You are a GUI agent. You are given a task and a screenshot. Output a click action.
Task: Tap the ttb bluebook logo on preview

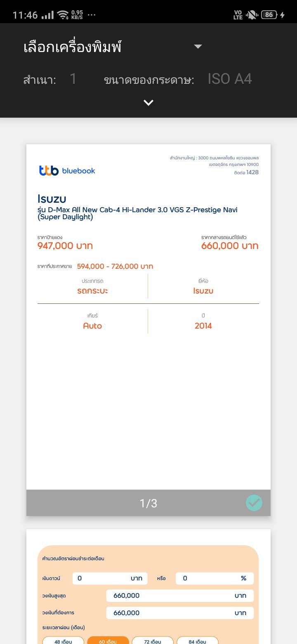(x=67, y=170)
